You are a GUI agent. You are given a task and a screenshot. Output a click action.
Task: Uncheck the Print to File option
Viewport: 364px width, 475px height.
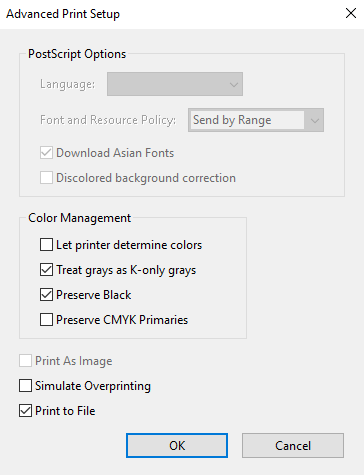(26, 411)
